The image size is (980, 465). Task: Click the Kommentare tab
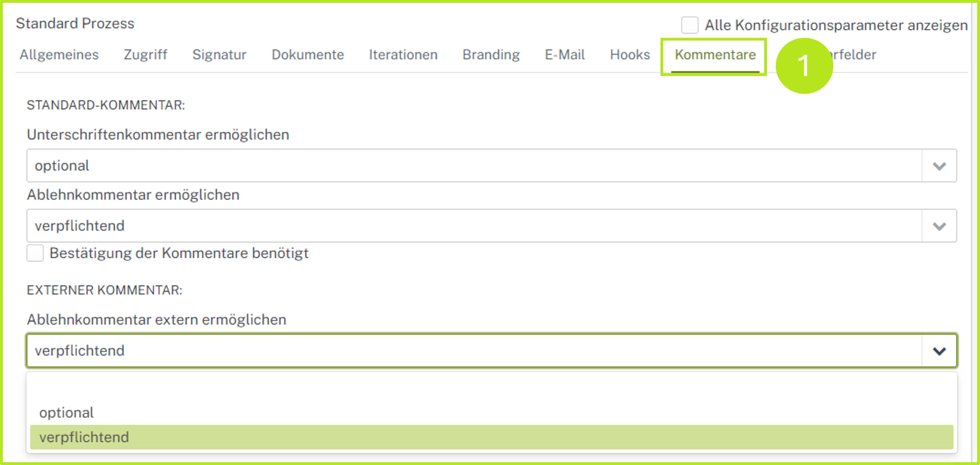coord(715,55)
